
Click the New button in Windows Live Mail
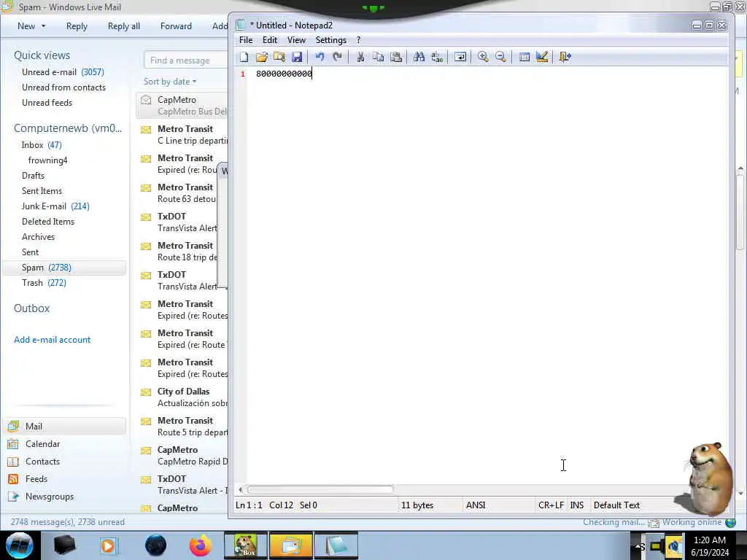pyautogui.click(x=26, y=26)
